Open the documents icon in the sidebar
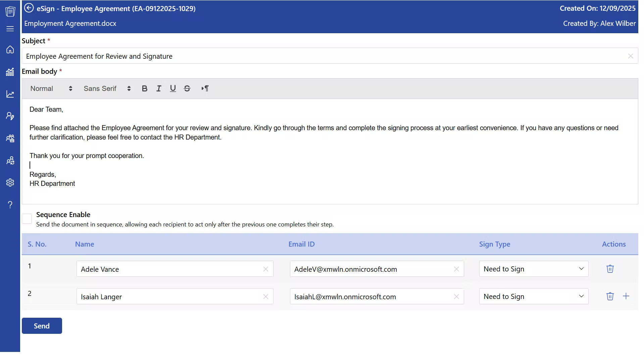This screenshot has width=644, height=362. [x=10, y=11]
